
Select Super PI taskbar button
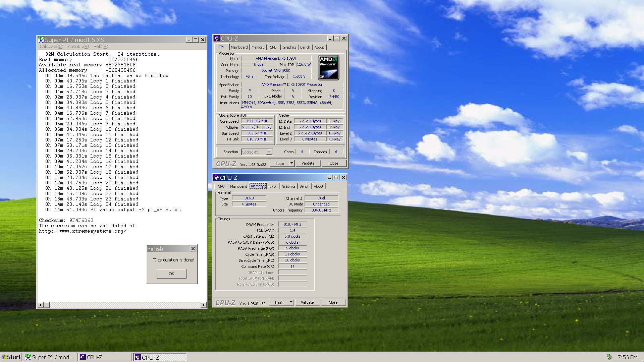click(50, 357)
